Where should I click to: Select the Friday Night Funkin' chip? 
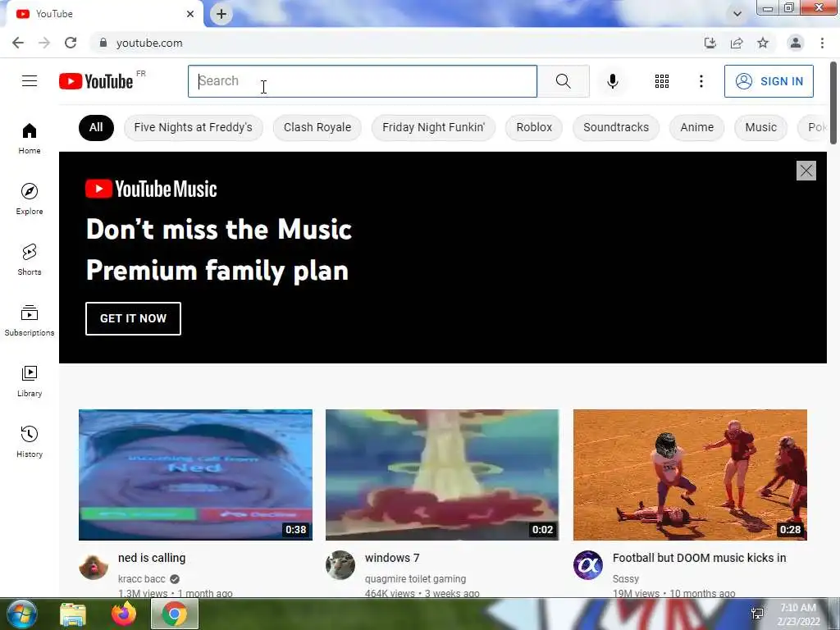[433, 127]
